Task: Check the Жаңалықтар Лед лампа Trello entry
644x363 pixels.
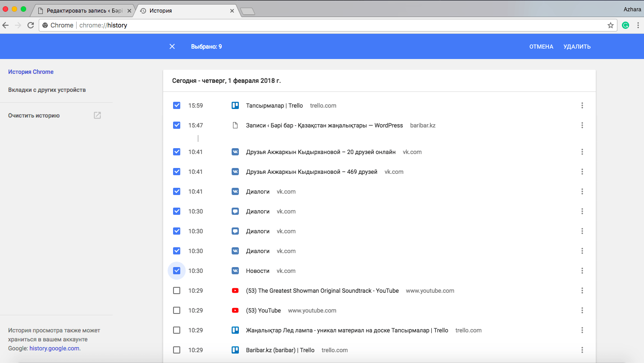Action: coord(177,330)
